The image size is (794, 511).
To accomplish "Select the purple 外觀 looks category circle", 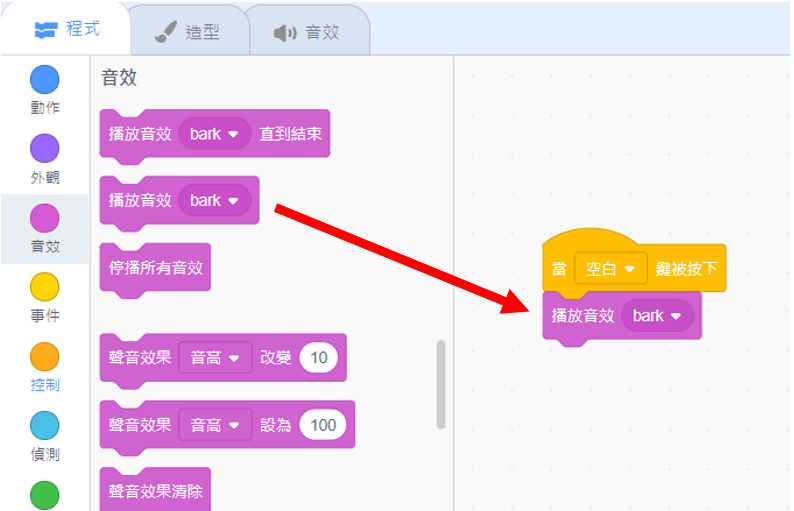I will click(45, 148).
